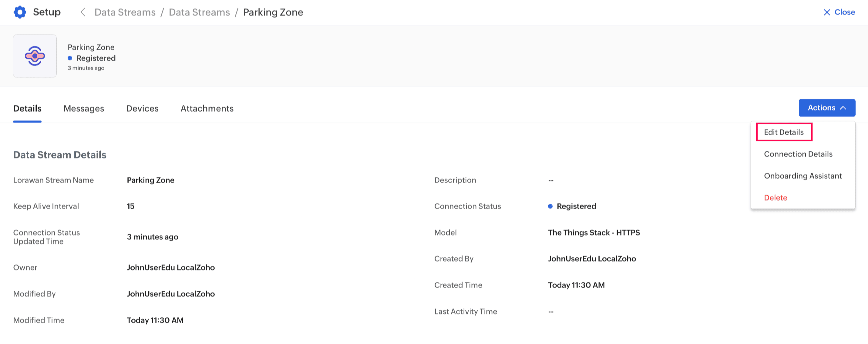Choose Delete from the Actions menu

pyautogui.click(x=775, y=198)
